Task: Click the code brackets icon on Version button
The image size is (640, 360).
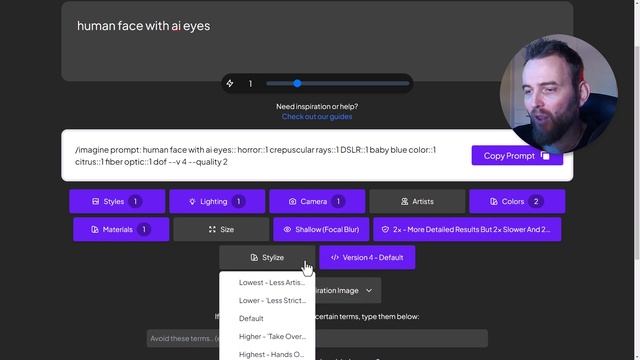Action: 335,258
